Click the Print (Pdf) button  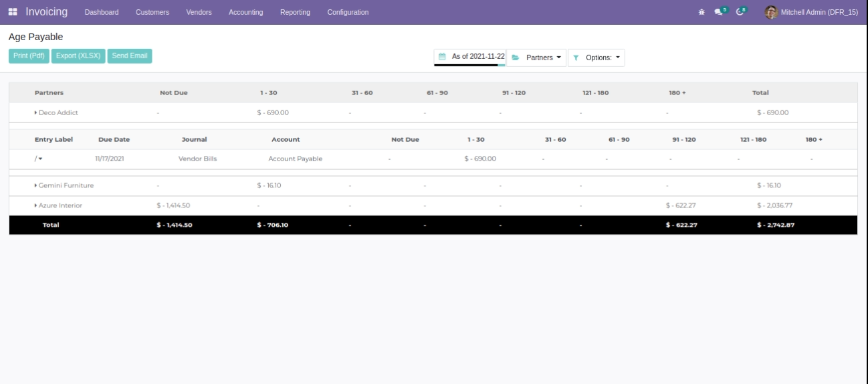(x=29, y=56)
